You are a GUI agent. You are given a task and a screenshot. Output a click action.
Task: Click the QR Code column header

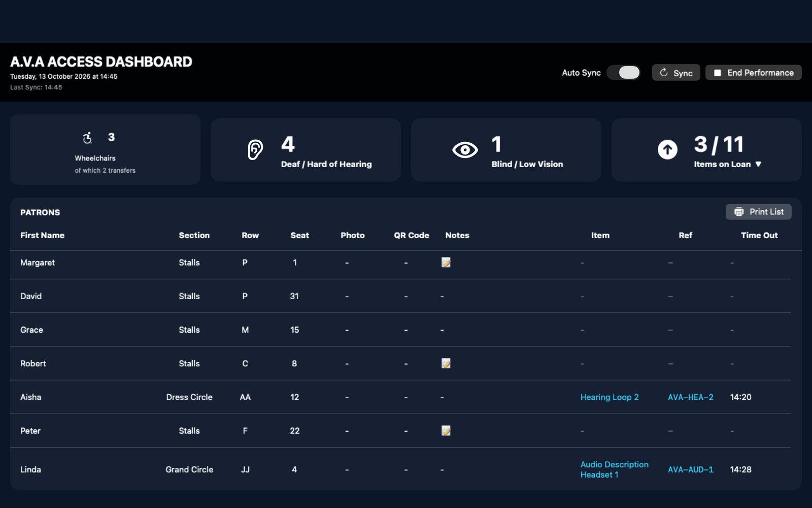pyautogui.click(x=412, y=235)
